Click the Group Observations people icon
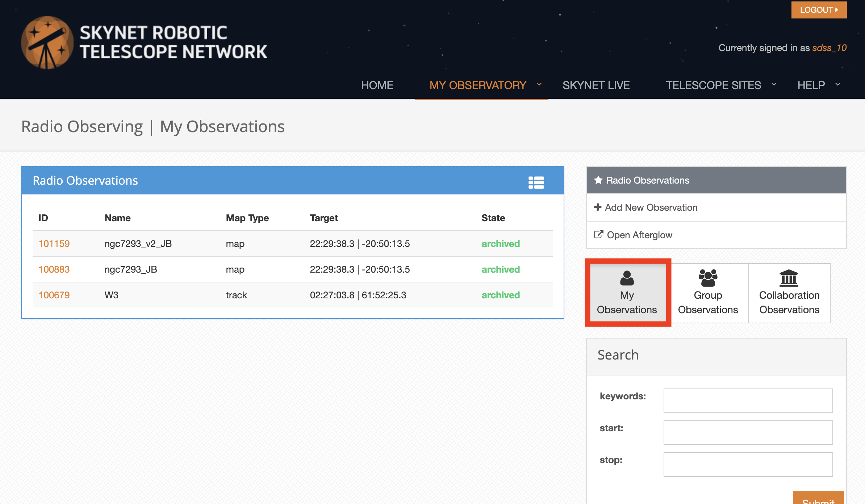865x504 pixels. click(708, 278)
